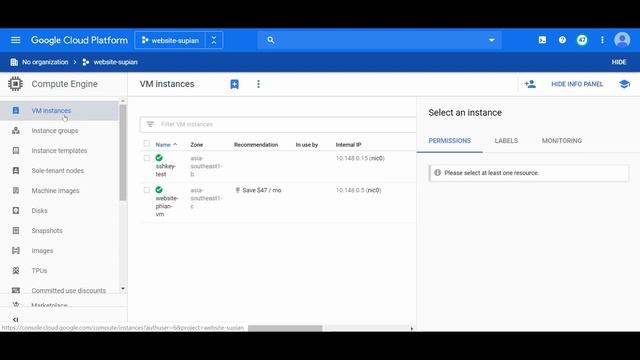Switch to the PERMISSIONS tab

coord(449,140)
